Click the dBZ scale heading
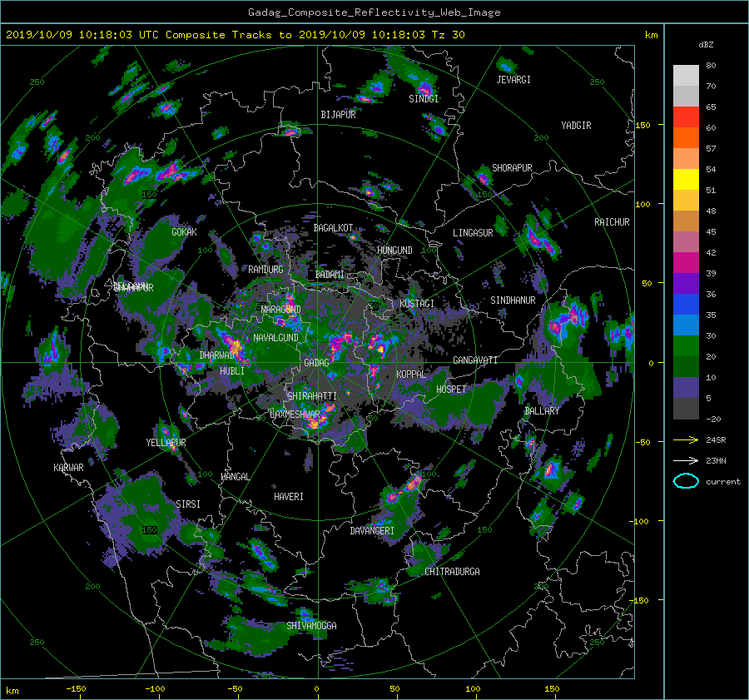The height and width of the screenshot is (700, 749). (706, 45)
